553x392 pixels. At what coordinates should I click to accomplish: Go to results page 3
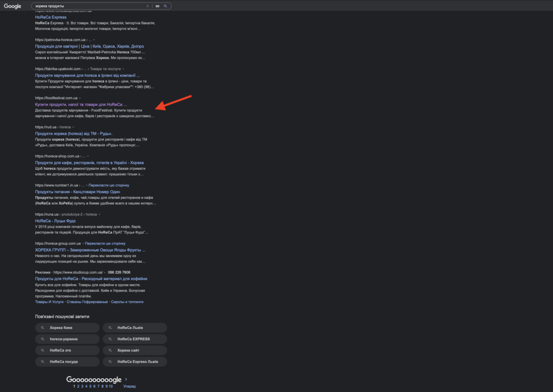(x=82, y=386)
